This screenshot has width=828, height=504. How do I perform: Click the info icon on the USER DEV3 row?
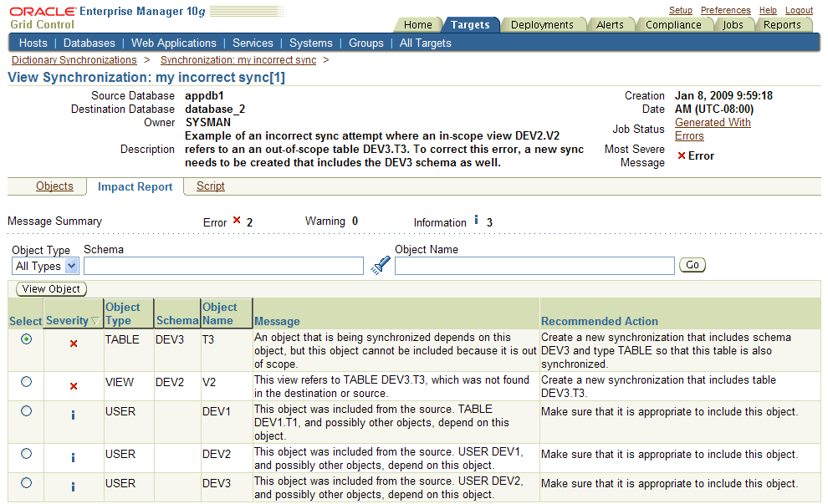(x=73, y=486)
